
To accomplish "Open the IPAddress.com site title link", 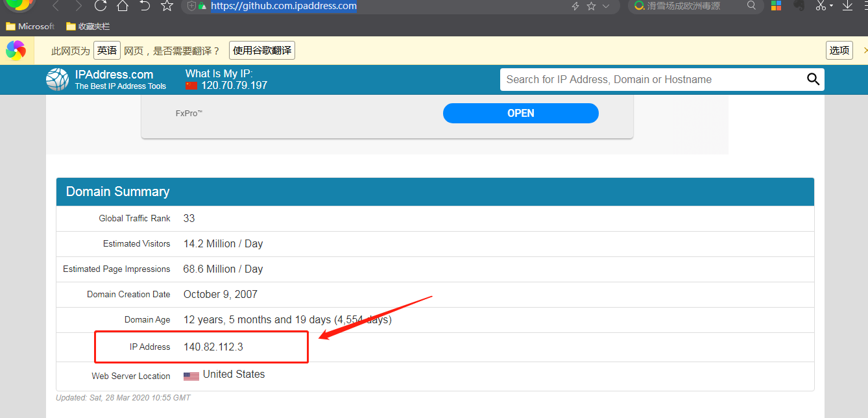I will (x=114, y=75).
